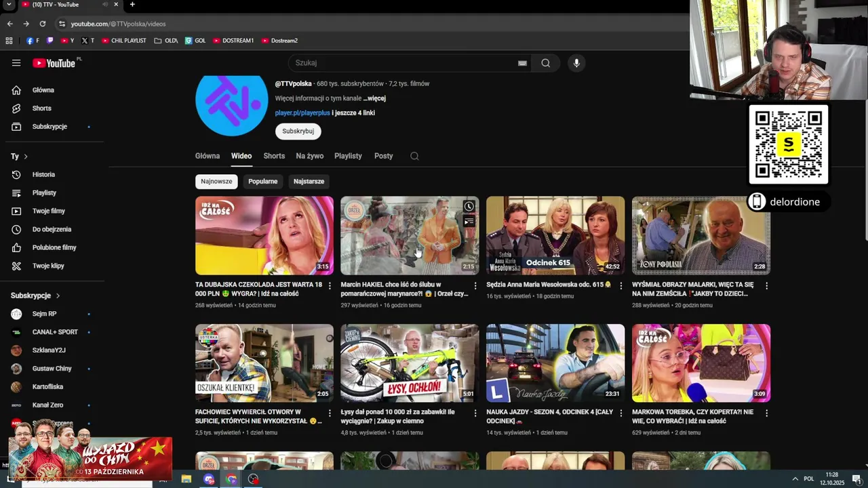This screenshot has width=868, height=488.
Task: Click the browser address bar
Action: tap(366, 24)
